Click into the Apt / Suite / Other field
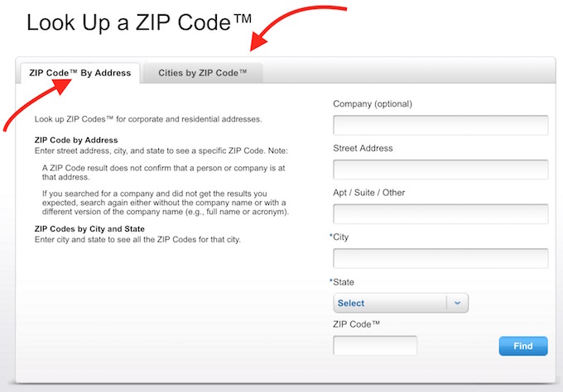The width and height of the screenshot is (563, 392). point(440,214)
